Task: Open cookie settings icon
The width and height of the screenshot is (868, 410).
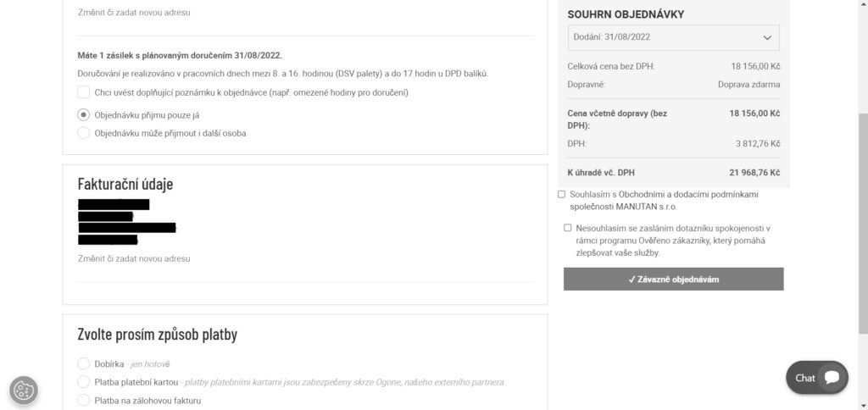Action: [23, 391]
